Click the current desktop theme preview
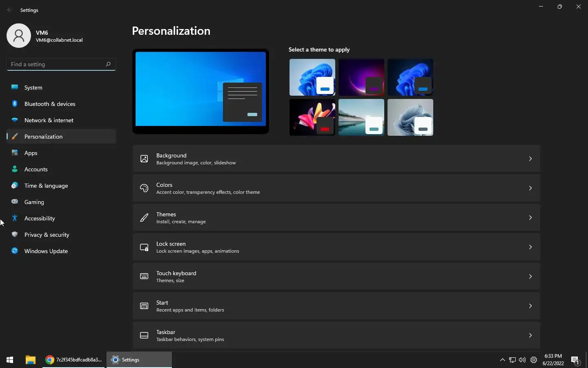This screenshot has width=588, height=368. (200, 91)
